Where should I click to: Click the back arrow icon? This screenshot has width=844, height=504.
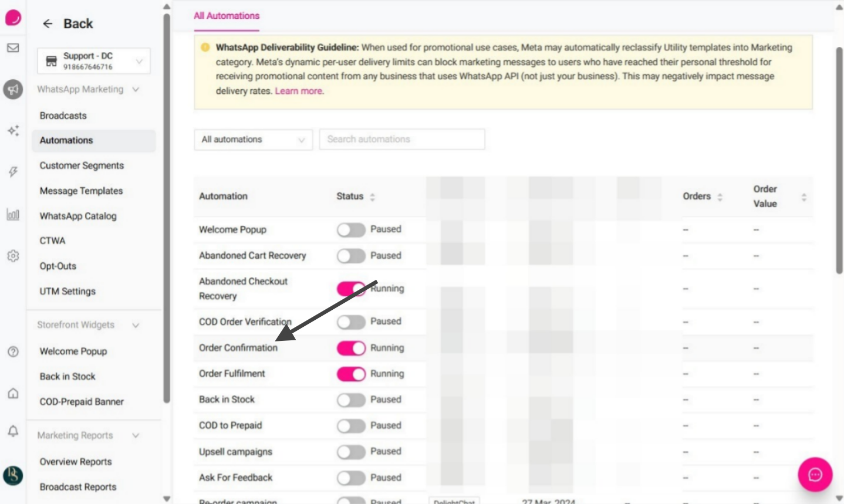[x=48, y=23]
